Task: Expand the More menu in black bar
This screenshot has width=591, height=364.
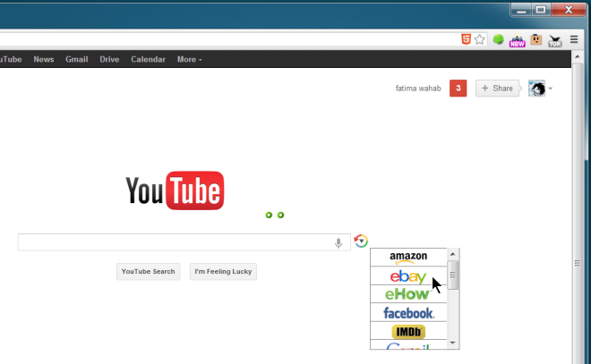Action: (x=189, y=60)
